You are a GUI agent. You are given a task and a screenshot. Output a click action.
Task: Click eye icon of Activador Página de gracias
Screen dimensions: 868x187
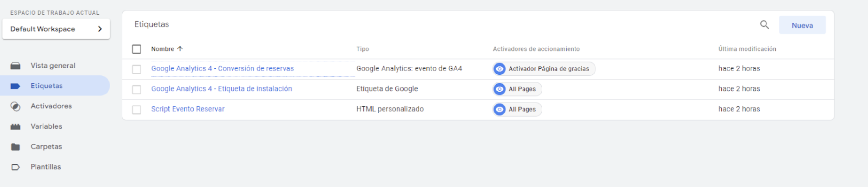pos(499,69)
